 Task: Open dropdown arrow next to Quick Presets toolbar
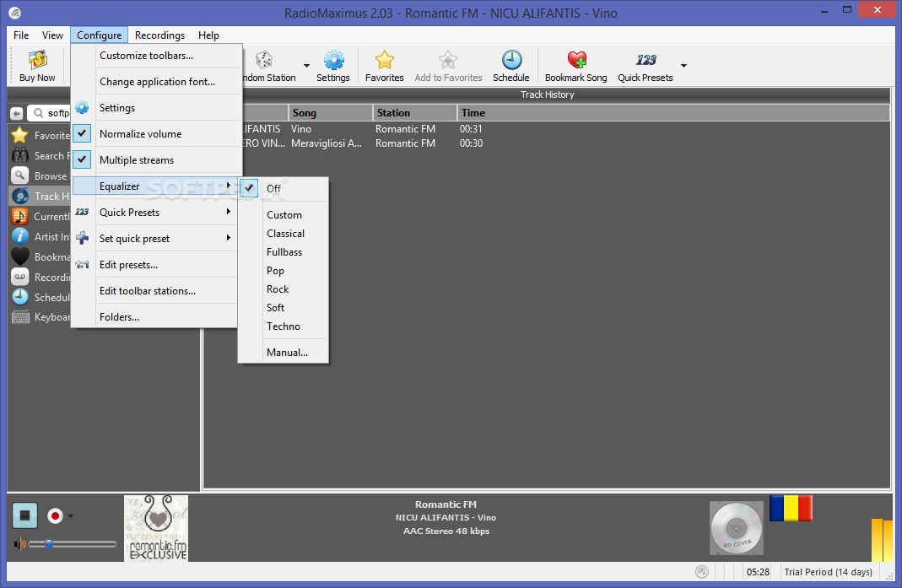(x=683, y=66)
